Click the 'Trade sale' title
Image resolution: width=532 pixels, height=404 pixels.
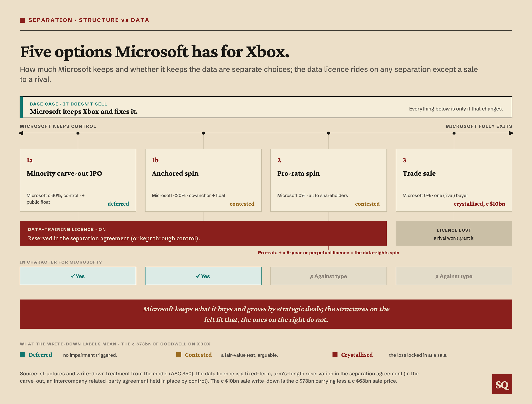419,173
